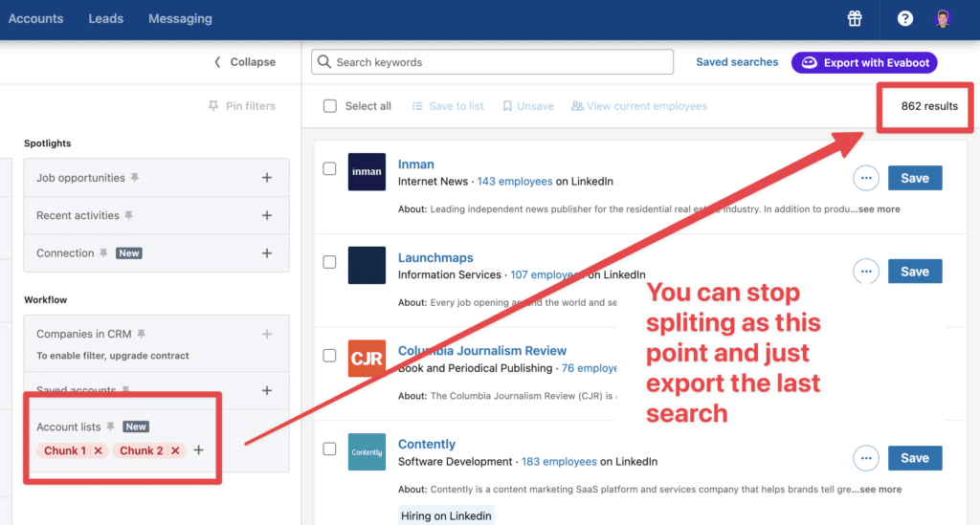Add another account list with plus
Image resolution: width=980 pixels, height=525 pixels.
pyautogui.click(x=199, y=450)
